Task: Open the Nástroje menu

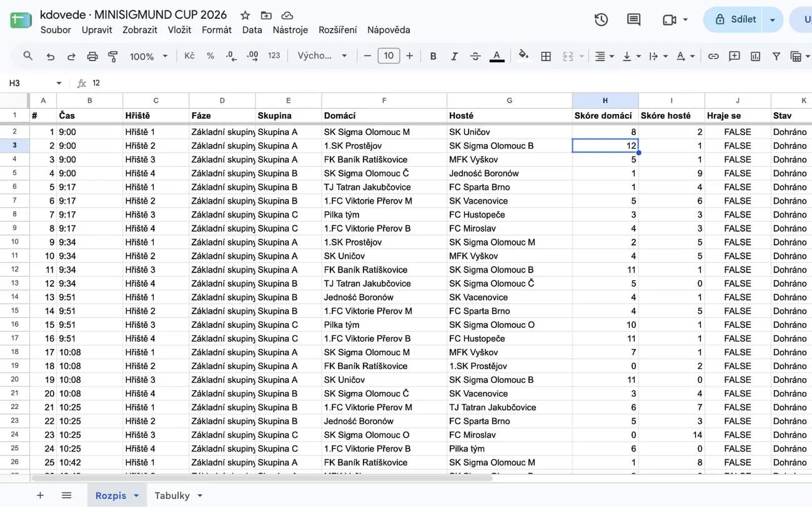Action: click(290, 30)
